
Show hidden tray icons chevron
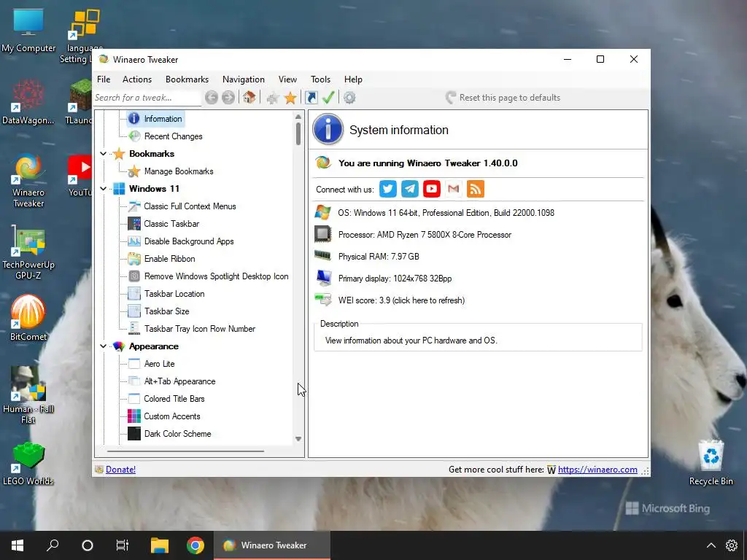coord(711,545)
